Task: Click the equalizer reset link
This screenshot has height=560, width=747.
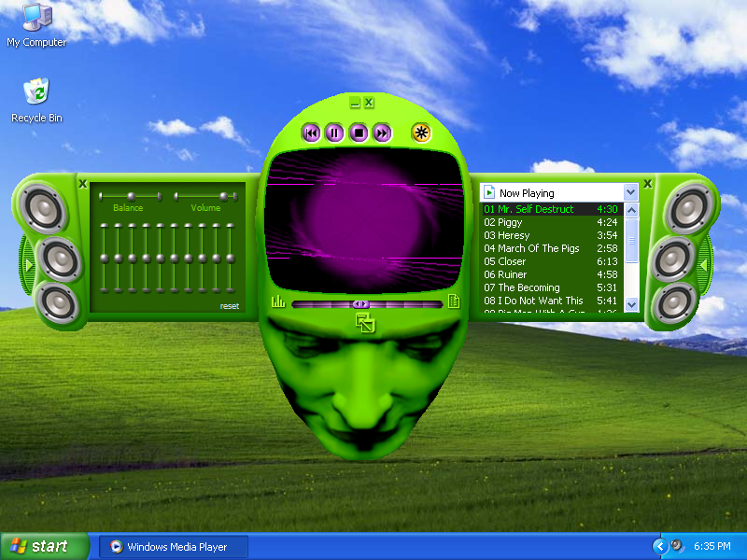Action: (229, 306)
